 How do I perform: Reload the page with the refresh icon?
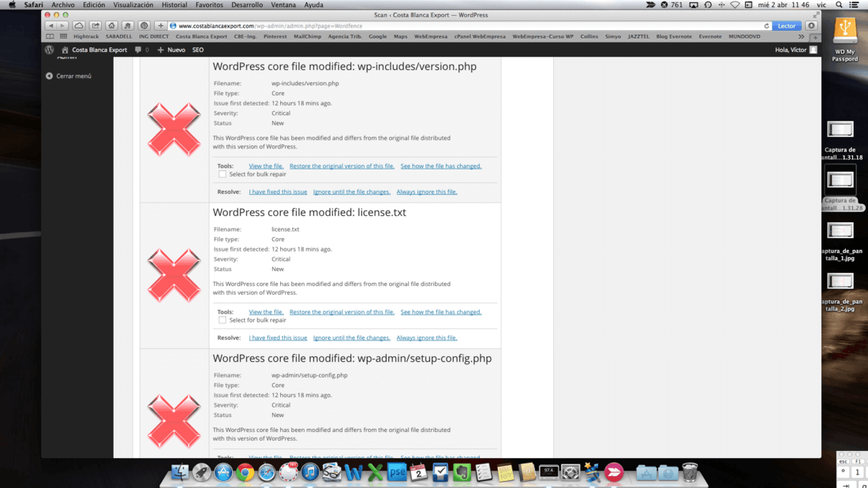pyautogui.click(x=767, y=26)
